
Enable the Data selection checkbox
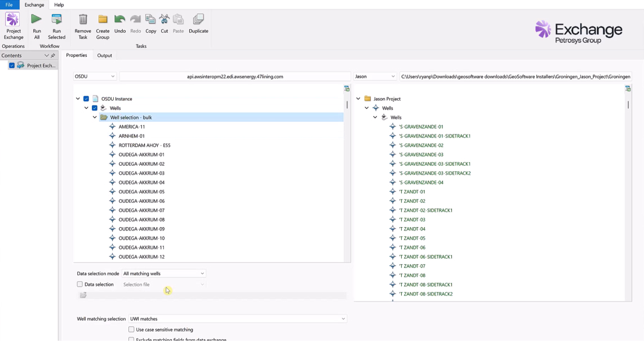[80, 285]
